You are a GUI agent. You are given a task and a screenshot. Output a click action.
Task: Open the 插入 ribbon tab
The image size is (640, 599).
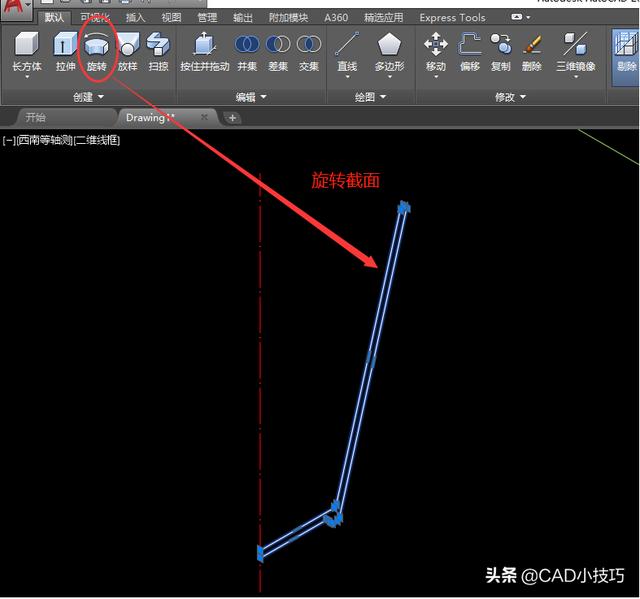(135, 18)
